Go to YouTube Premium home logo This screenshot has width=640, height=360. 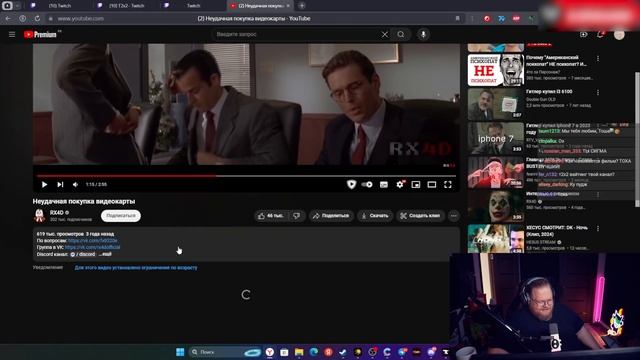[x=40, y=35]
